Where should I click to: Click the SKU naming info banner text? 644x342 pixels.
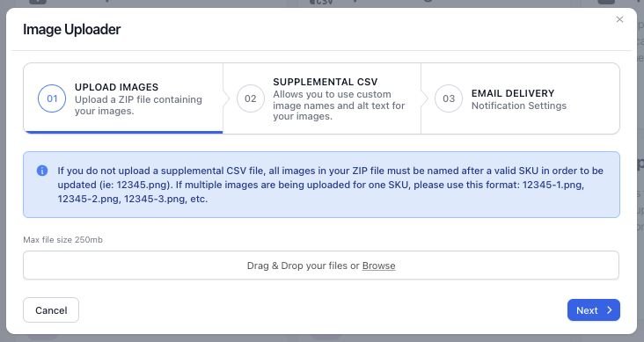click(330, 185)
